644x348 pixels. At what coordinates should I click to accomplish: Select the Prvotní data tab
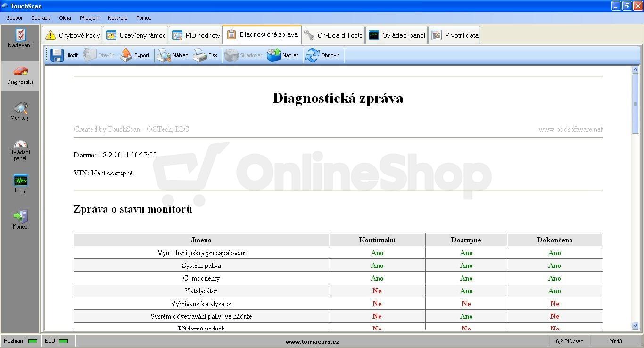[x=454, y=35]
